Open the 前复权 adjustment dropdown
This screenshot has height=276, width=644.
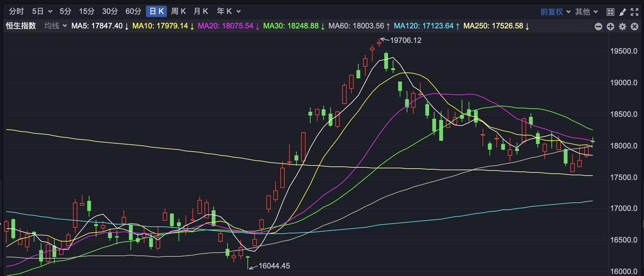(x=555, y=12)
